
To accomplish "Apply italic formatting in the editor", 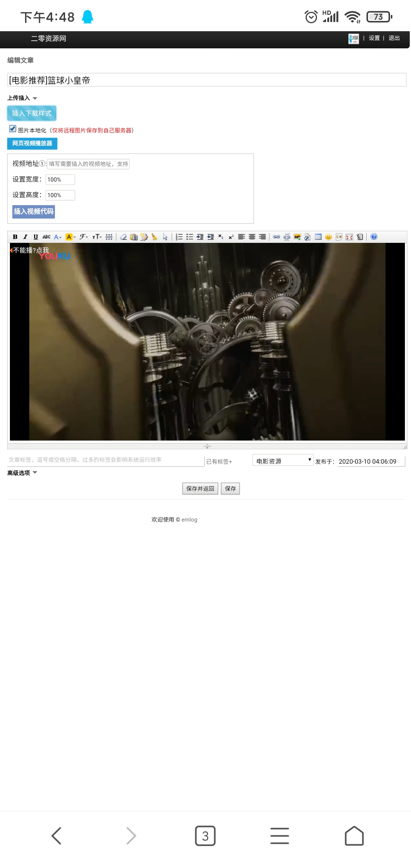I will [x=25, y=237].
